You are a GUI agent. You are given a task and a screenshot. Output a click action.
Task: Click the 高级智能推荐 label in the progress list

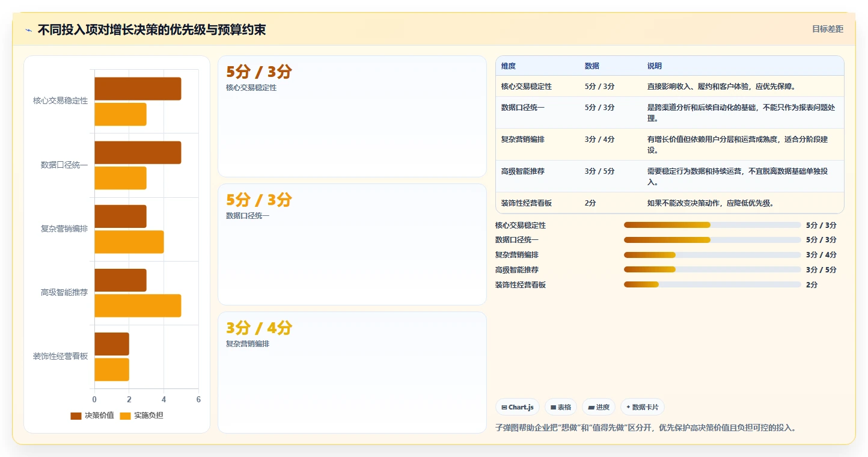517,269
